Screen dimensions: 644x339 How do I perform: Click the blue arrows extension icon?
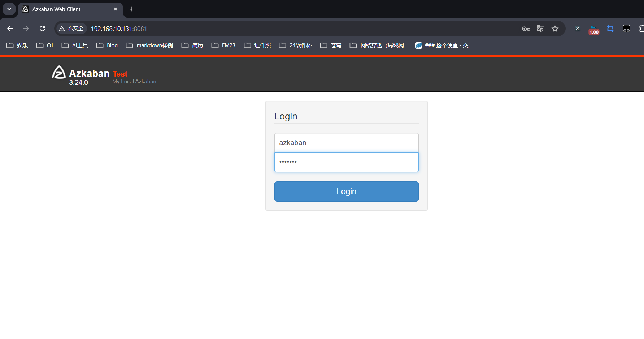(x=610, y=29)
